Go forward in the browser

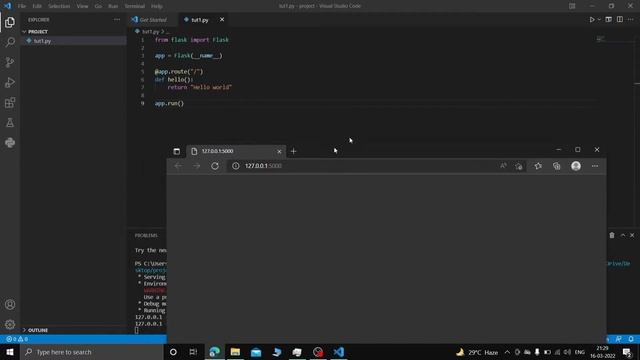coord(196,166)
